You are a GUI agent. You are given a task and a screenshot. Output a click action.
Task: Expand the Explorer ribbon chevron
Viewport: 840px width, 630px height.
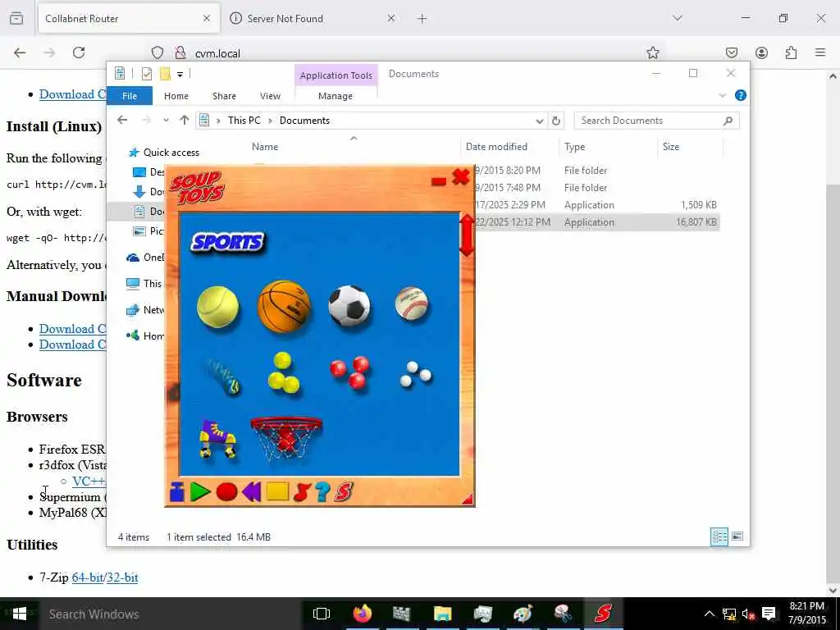point(722,95)
